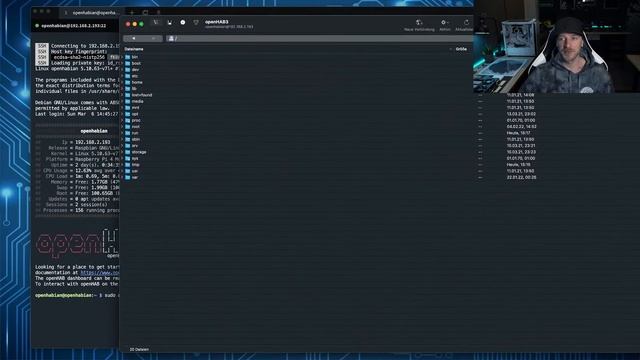
Task: Expand the srv folder
Action: click(x=122, y=146)
